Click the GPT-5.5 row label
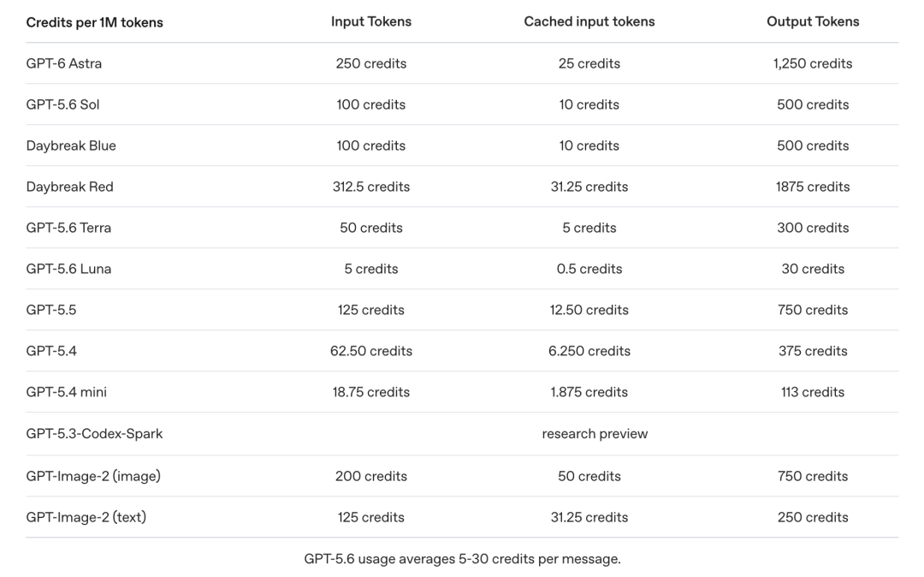Screen dimensions: 924x577 click(51, 310)
